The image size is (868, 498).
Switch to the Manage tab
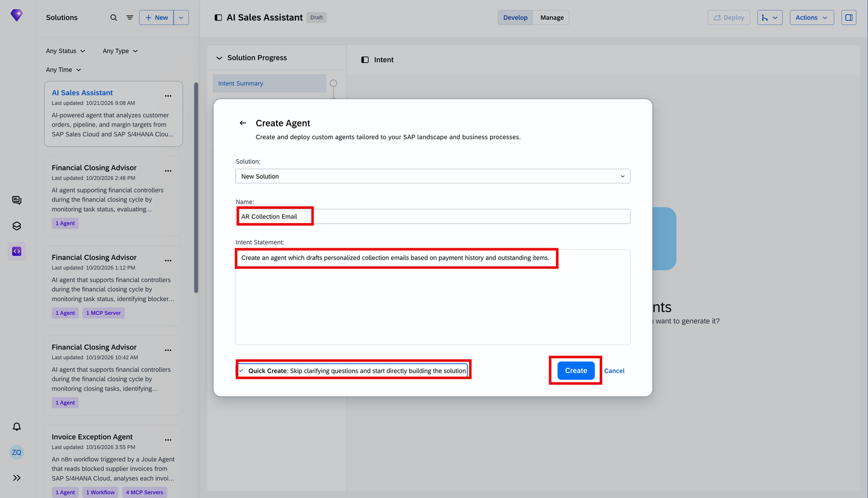552,17
